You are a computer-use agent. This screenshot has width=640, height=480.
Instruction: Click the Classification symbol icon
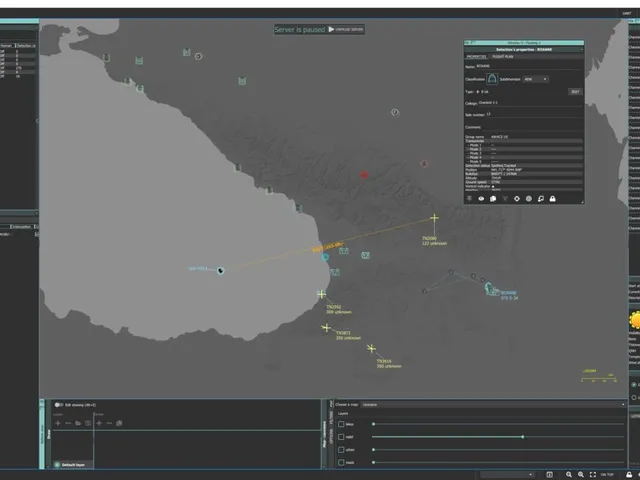coord(492,79)
